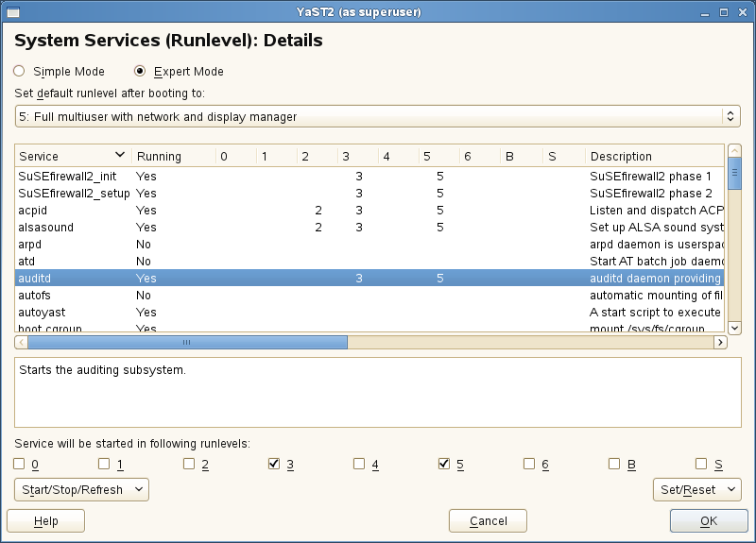Confirm with the OK button
This screenshot has height=543, width=756.
click(x=709, y=521)
